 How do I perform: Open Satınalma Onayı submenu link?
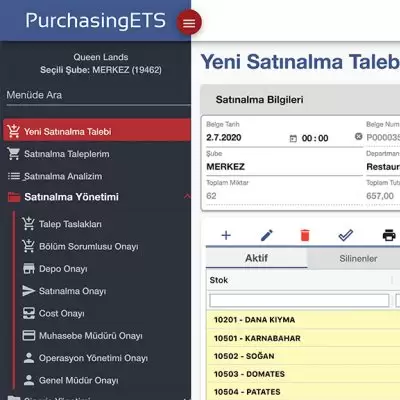[73, 291]
